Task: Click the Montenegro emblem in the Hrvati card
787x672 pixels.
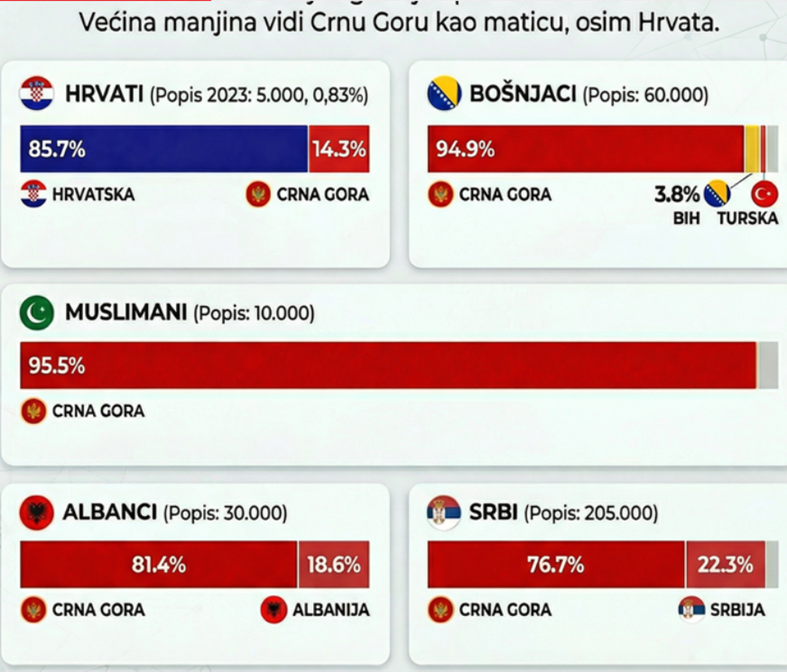Action: [258, 194]
